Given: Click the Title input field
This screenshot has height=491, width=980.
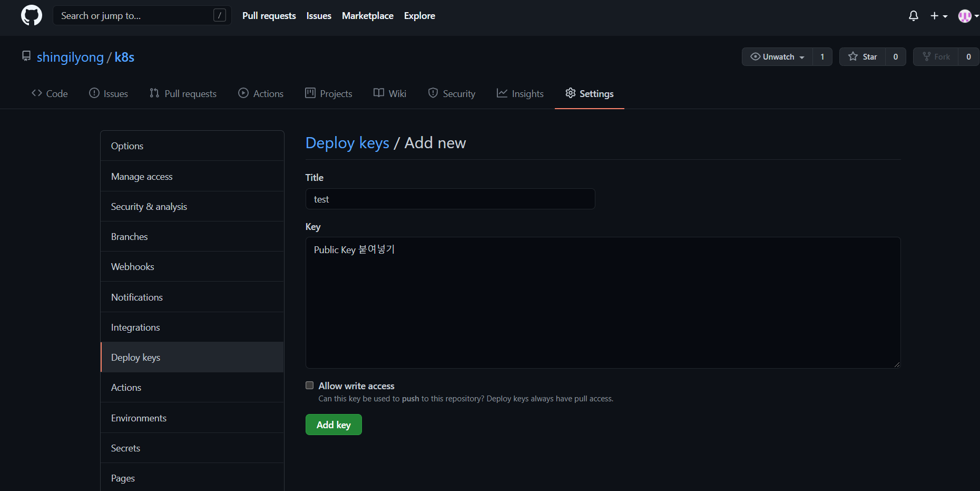Looking at the screenshot, I should (450, 199).
